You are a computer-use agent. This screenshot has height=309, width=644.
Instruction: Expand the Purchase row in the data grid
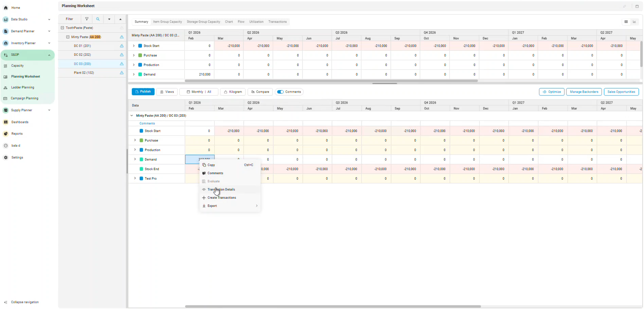135,140
